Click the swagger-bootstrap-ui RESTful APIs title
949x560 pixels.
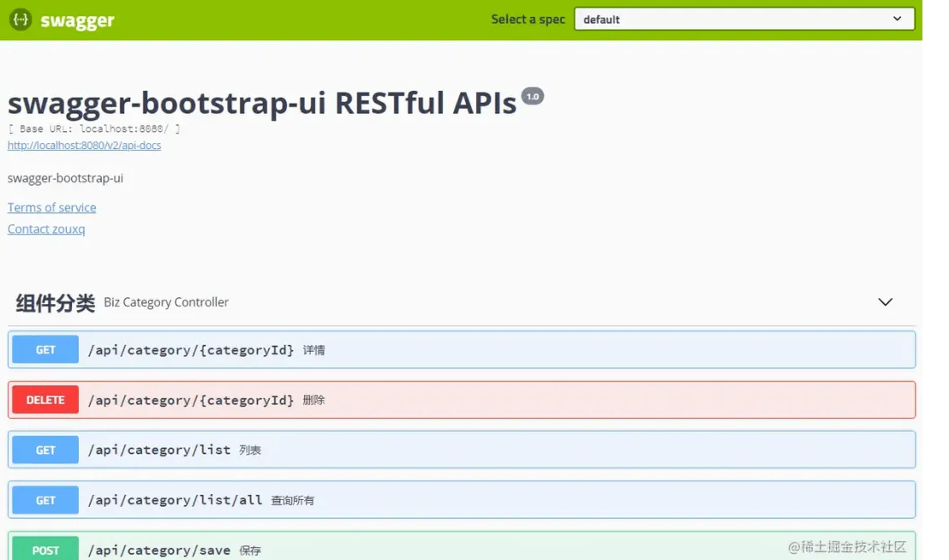click(262, 103)
